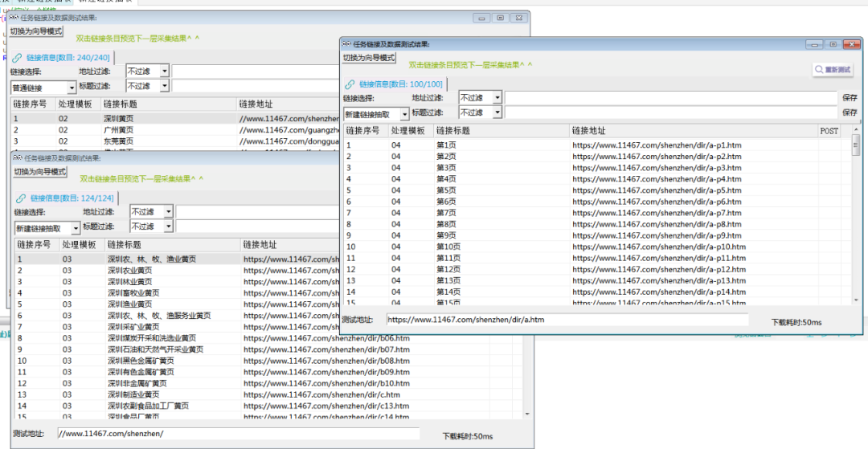
Task: Select the 深圳石油和天然气开采业黄页 row
Action: click(x=268, y=349)
